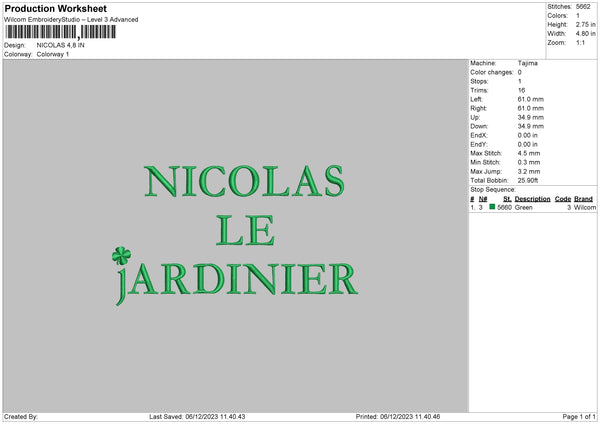Click the Min Stitch value 0.3 mm
Viewport: 600px width, 424px height.
tap(529, 163)
